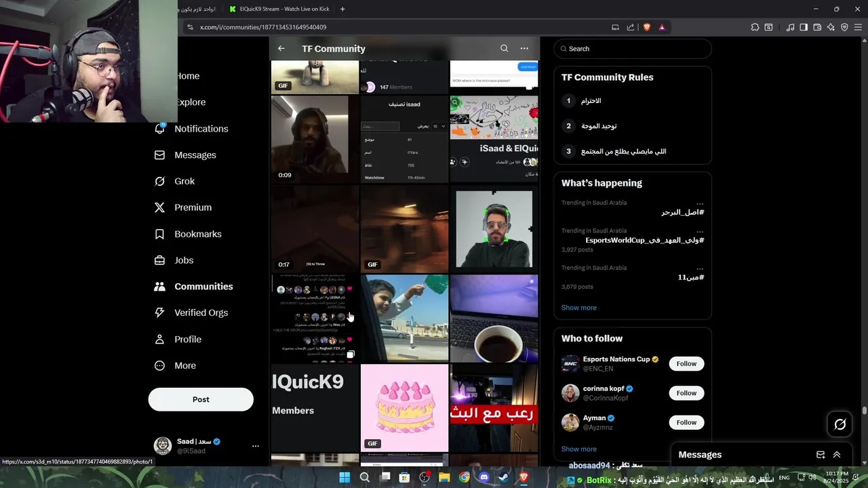This screenshot has width=868, height=488.
Task: Click the Post button
Action: 201,399
